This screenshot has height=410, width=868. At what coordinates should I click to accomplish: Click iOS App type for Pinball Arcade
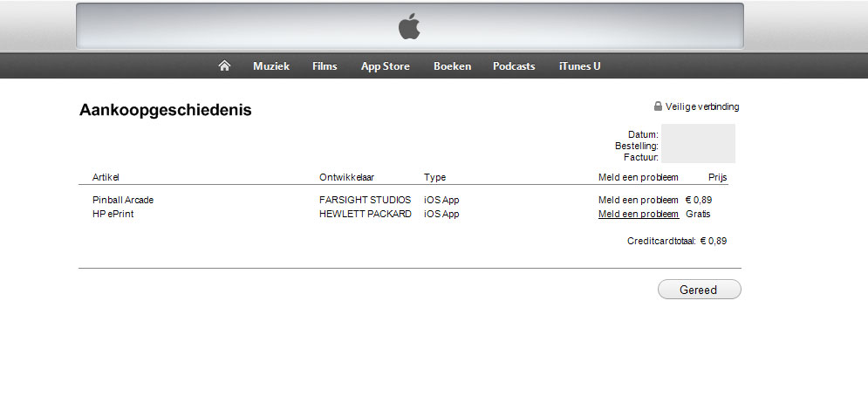441,201
